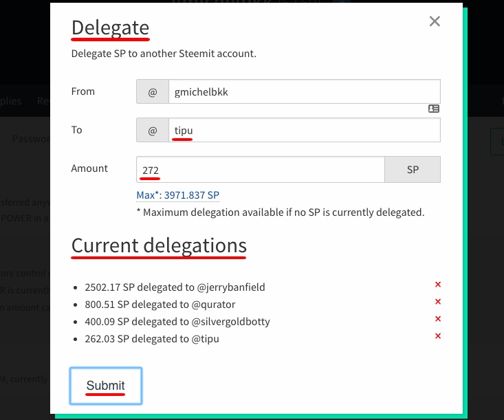Click the Amount field showing 272
Viewport: 504px width, 420px height.
261,170
